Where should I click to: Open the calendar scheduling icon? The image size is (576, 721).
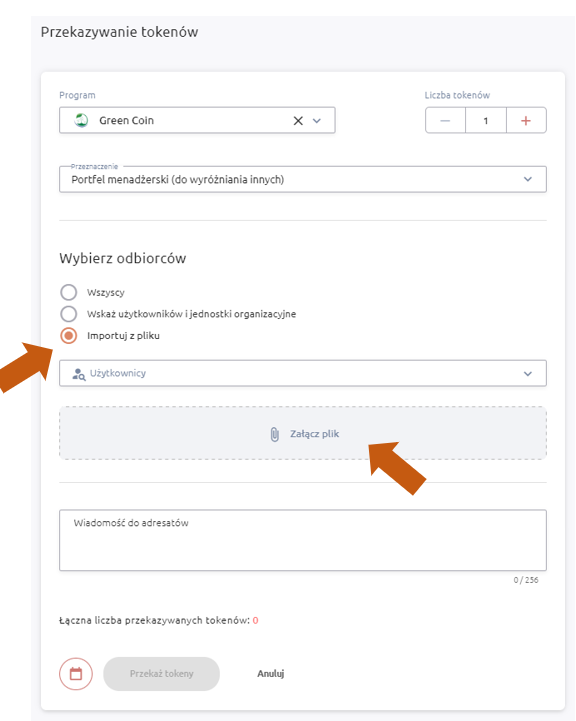[76, 674]
